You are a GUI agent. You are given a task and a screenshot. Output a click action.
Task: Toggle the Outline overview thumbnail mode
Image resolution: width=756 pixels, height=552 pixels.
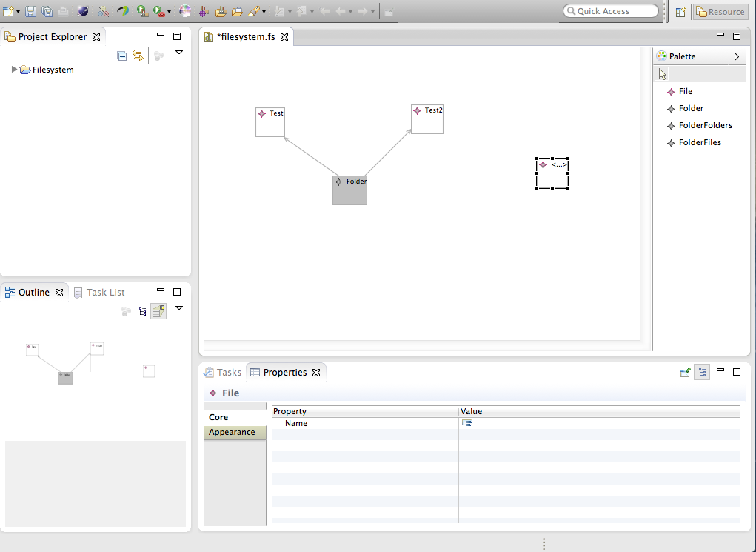tap(158, 312)
